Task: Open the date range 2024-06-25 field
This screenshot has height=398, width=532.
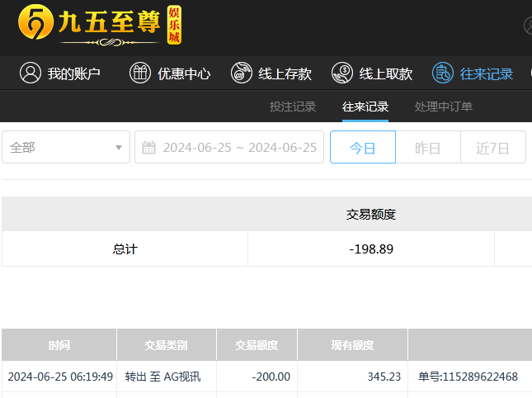Action: [x=229, y=147]
